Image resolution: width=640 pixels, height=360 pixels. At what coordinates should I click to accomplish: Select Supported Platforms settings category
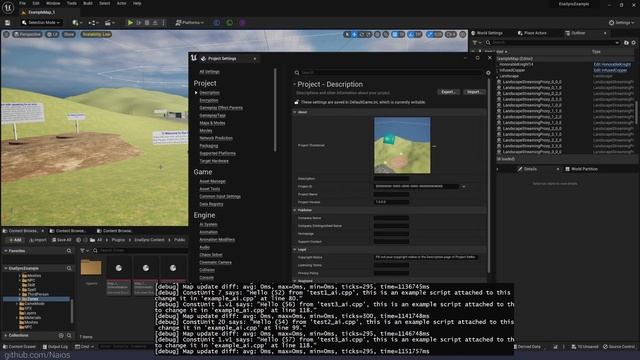218,153
